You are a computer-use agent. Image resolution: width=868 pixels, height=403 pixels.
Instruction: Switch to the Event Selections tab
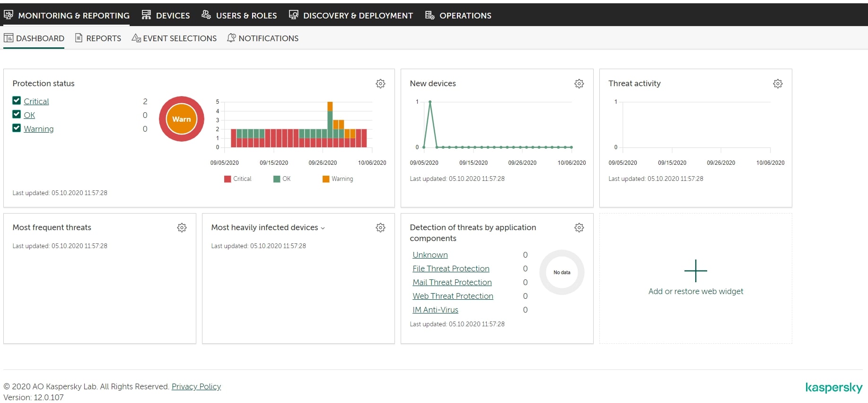click(x=174, y=38)
